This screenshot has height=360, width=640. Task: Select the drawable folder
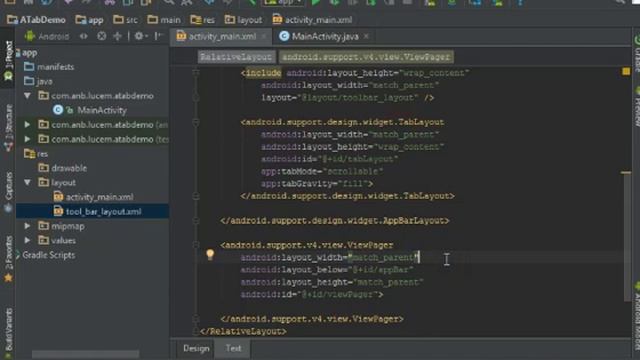tap(62, 168)
